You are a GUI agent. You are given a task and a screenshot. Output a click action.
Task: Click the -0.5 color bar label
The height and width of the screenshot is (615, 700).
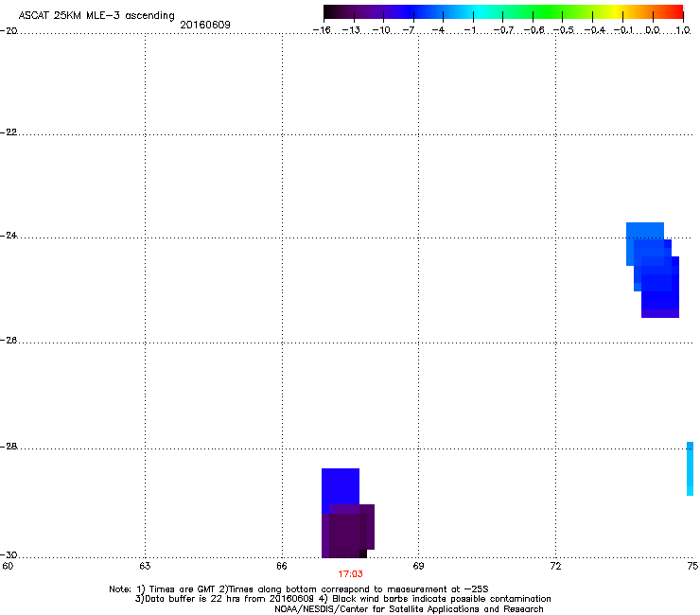pos(564,30)
